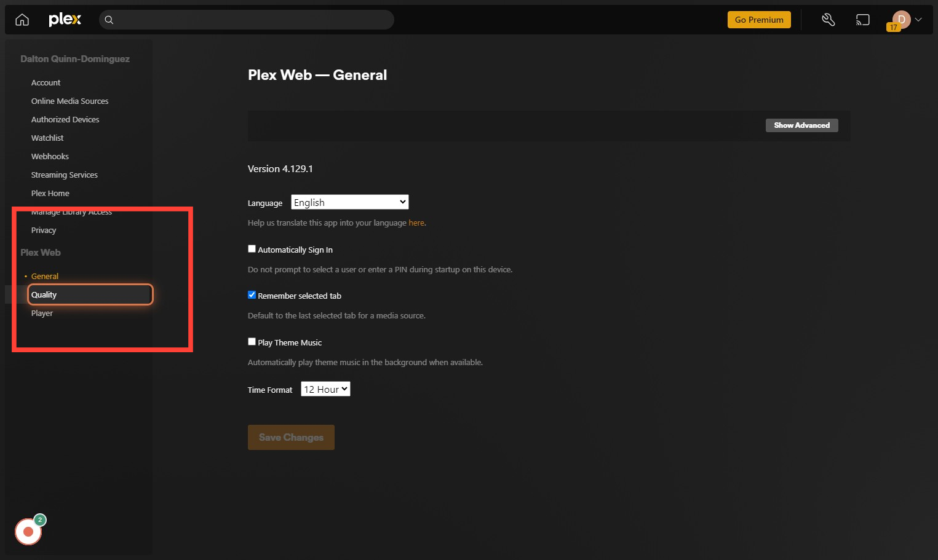This screenshot has height=560, width=938.
Task: Open Privacy settings
Action: click(x=44, y=230)
